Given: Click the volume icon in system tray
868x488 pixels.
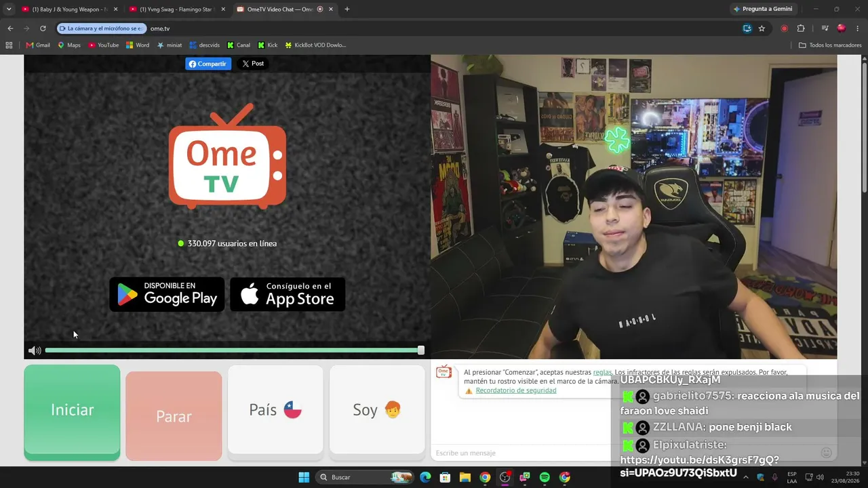Looking at the screenshot, I should pos(820,477).
